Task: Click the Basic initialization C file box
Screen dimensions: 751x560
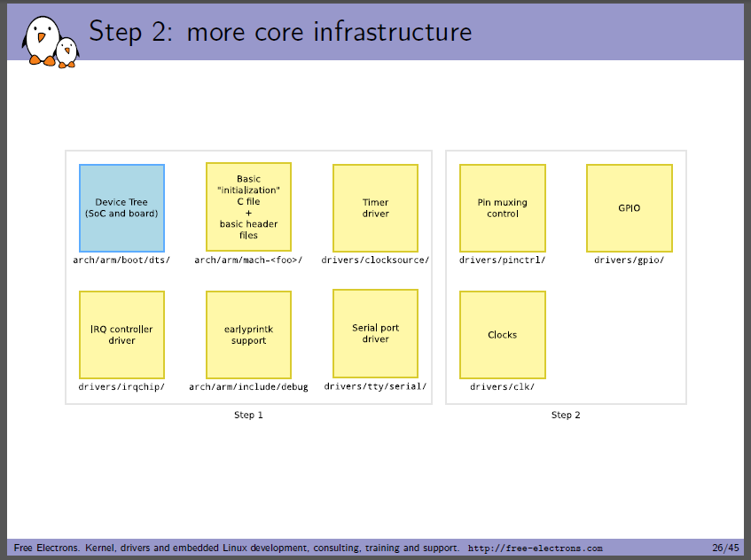Action: (248, 206)
